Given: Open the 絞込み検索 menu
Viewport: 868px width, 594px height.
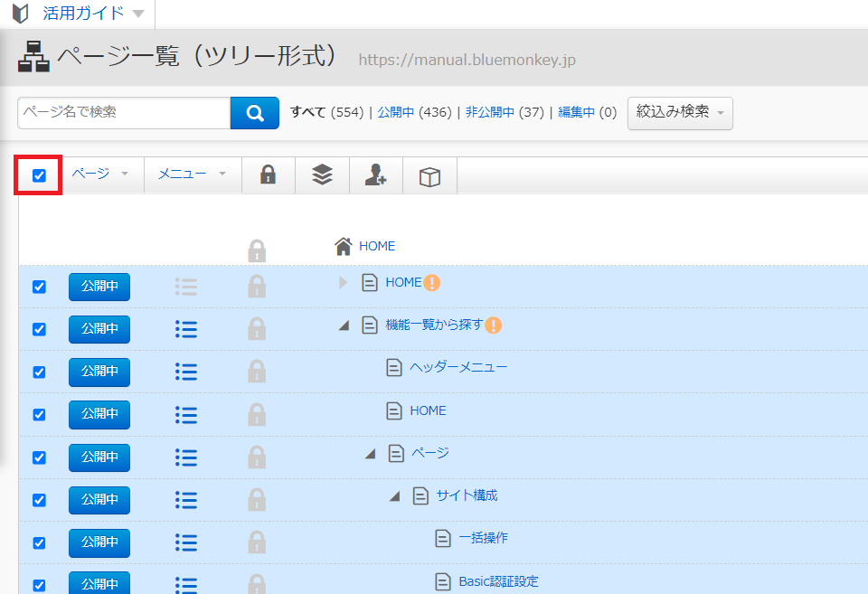Looking at the screenshot, I should tap(679, 113).
